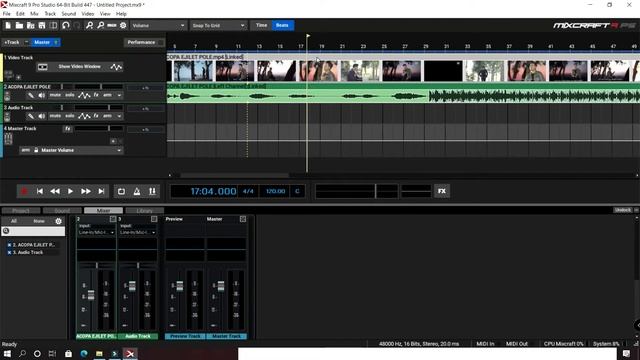Open Microsoft Edge from the taskbar
Viewport: 640px width, 360px height.
(84, 353)
